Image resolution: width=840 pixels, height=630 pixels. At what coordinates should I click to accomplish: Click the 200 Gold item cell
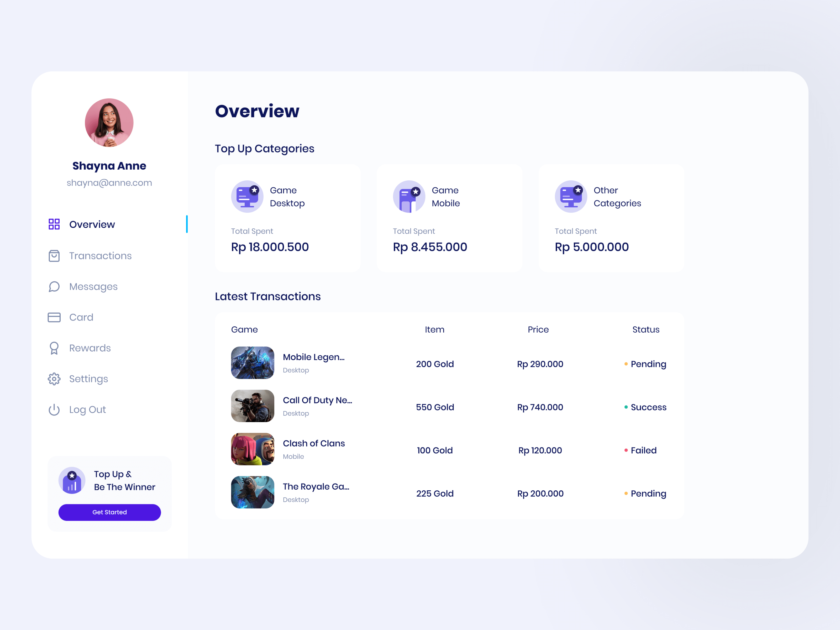pos(435,364)
